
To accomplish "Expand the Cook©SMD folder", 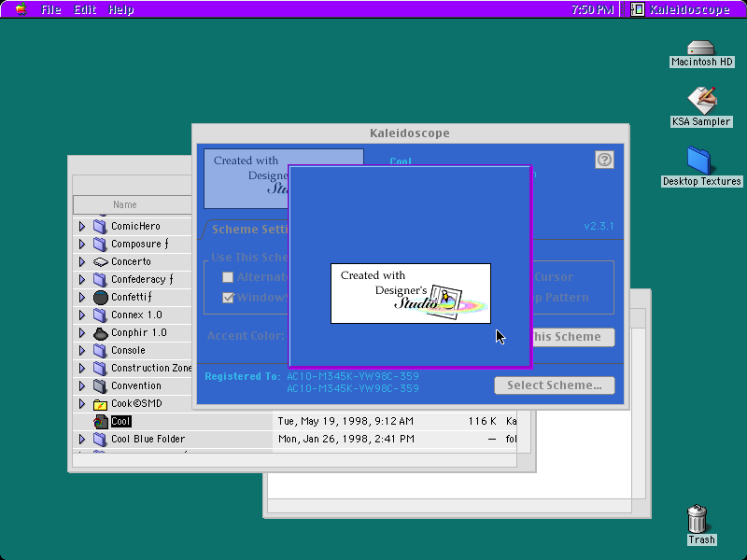I will [x=82, y=403].
